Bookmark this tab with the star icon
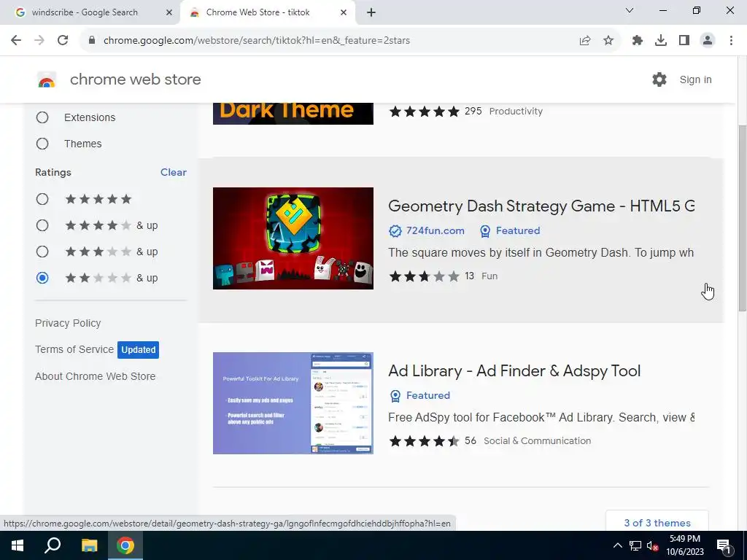The width and height of the screenshot is (747, 560). (x=608, y=41)
